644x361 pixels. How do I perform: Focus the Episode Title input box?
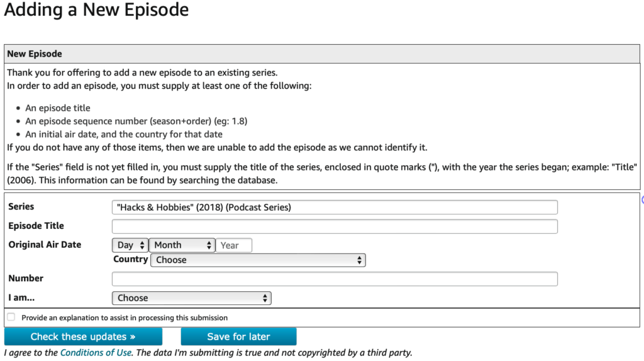334,226
